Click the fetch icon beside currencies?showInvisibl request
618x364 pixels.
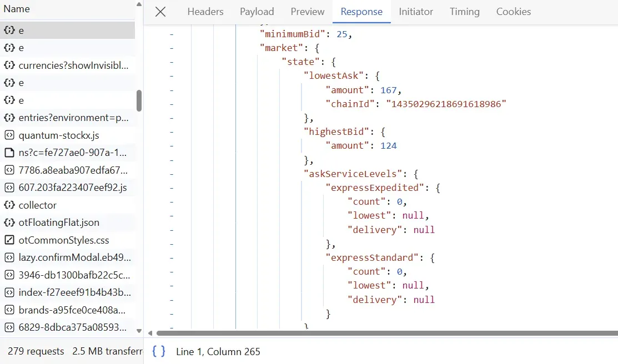pyautogui.click(x=9, y=65)
